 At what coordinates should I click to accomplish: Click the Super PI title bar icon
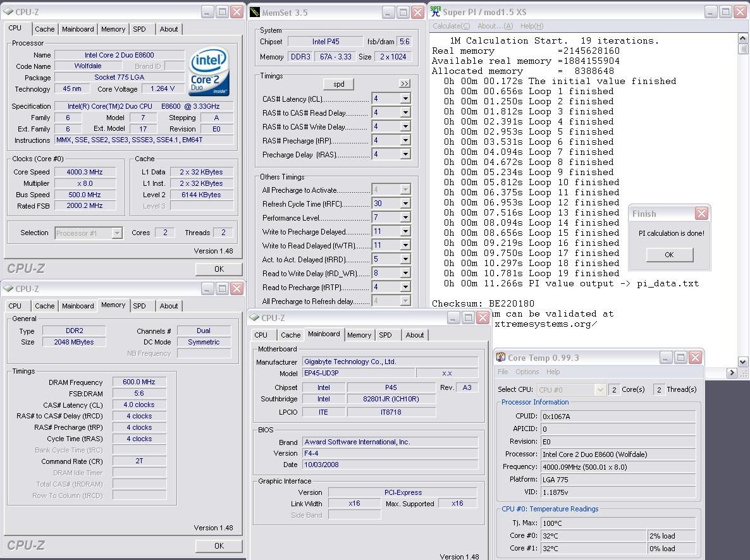[436, 11]
